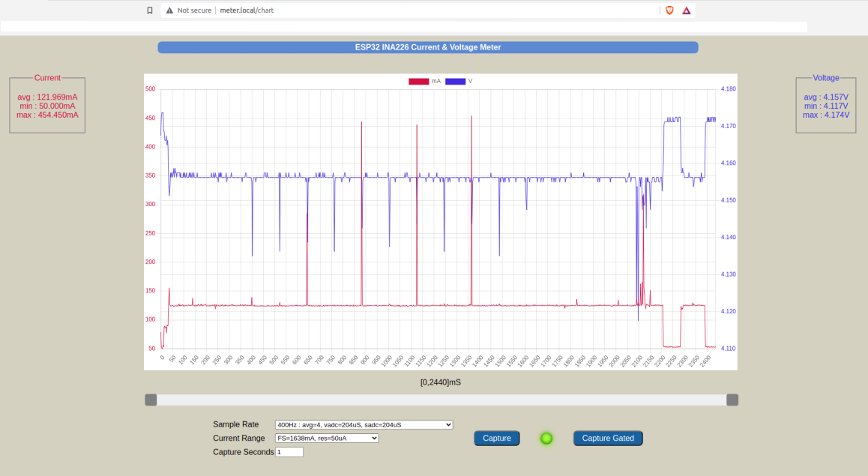The height and width of the screenshot is (476, 868).
Task: Click the current avg 121.969mA reading
Action: click(x=47, y=97)
